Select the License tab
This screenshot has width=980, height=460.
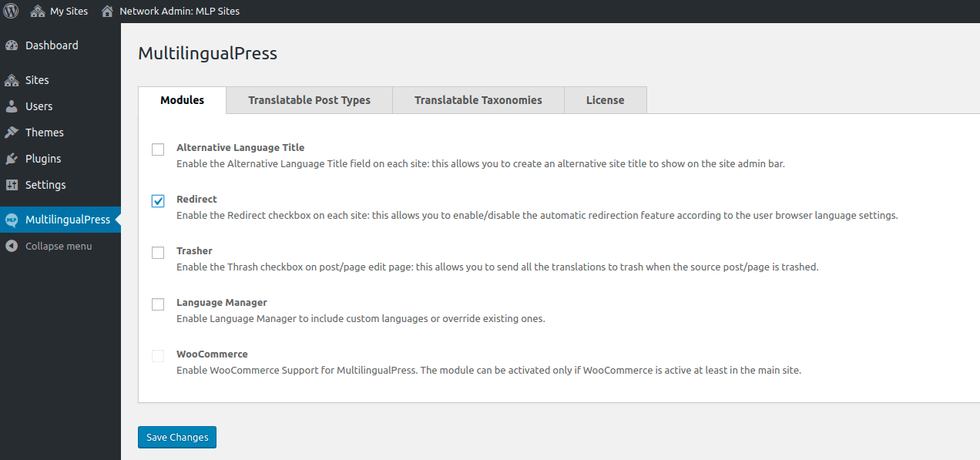tap(605, 99)
